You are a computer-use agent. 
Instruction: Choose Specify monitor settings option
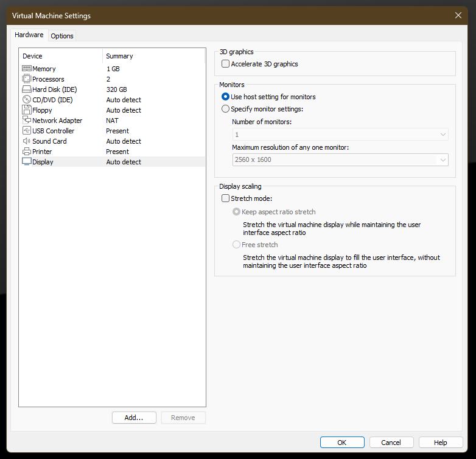click(x=225, y=109)
